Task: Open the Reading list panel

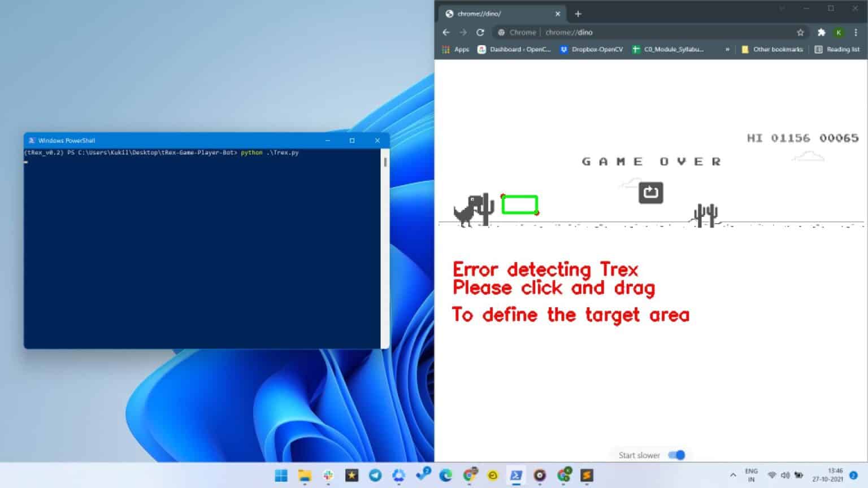Action: (x=837, y=50)
